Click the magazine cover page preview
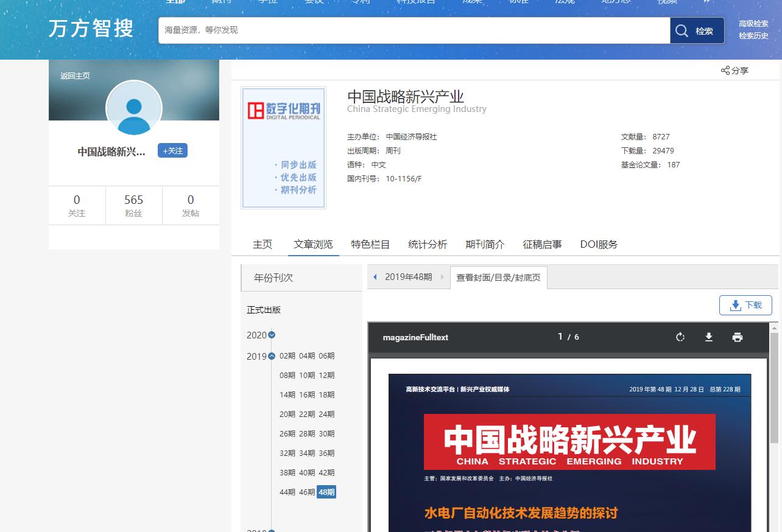782x532 pixels. pyautogui.click(x=569, y=452)
